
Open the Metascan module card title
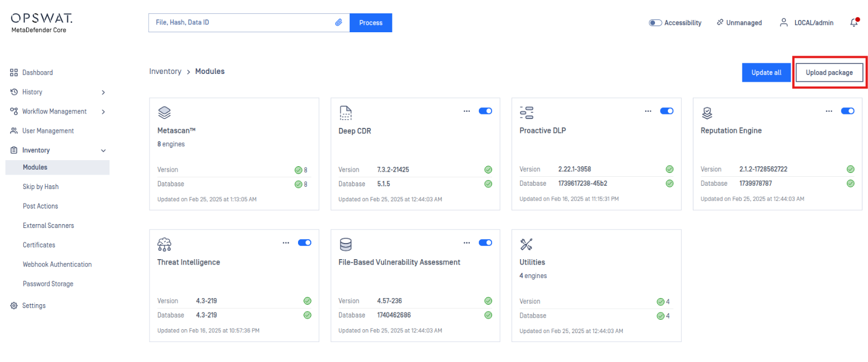tap(177, 131)
